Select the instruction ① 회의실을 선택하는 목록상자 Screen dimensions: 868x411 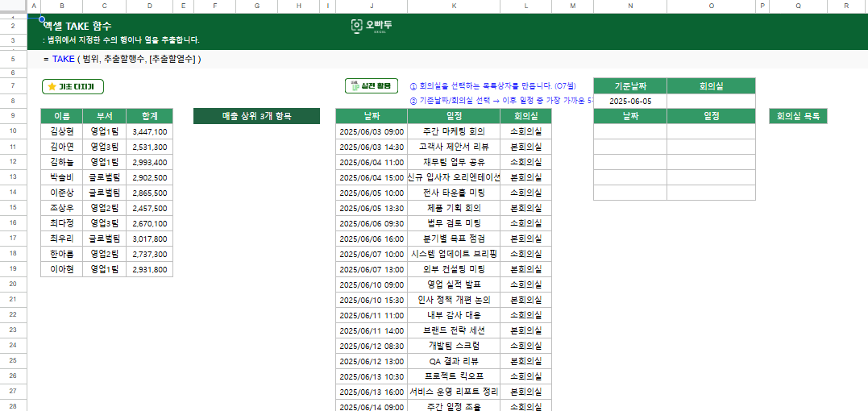(492, 85)
